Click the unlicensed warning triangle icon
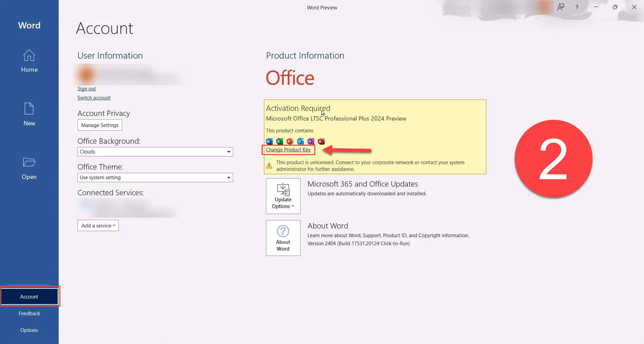644x344 pixels. pyautogui.click(x=269, y=165)
